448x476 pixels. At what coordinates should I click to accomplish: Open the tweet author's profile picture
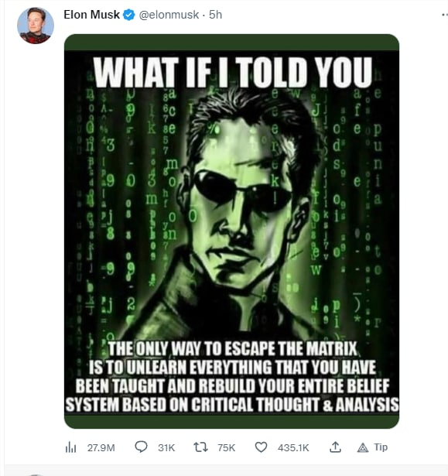point(36,26)
